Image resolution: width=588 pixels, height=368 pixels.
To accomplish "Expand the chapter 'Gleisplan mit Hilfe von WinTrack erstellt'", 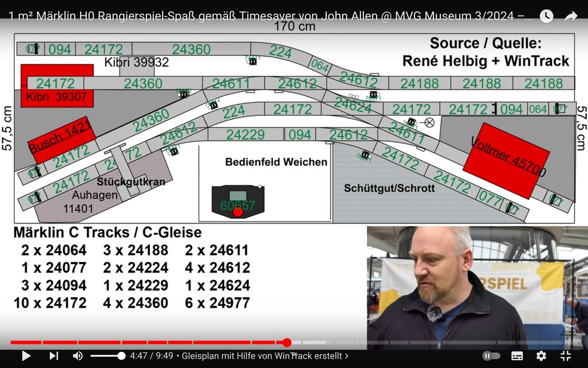I will (265, 355).
